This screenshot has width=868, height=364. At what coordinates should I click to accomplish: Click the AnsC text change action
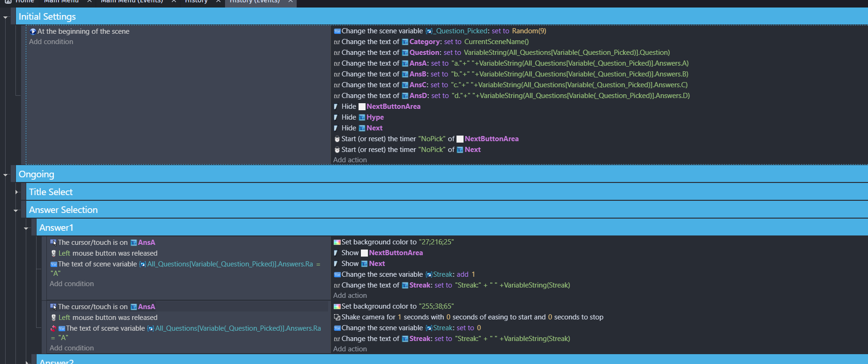pos(510,85)
